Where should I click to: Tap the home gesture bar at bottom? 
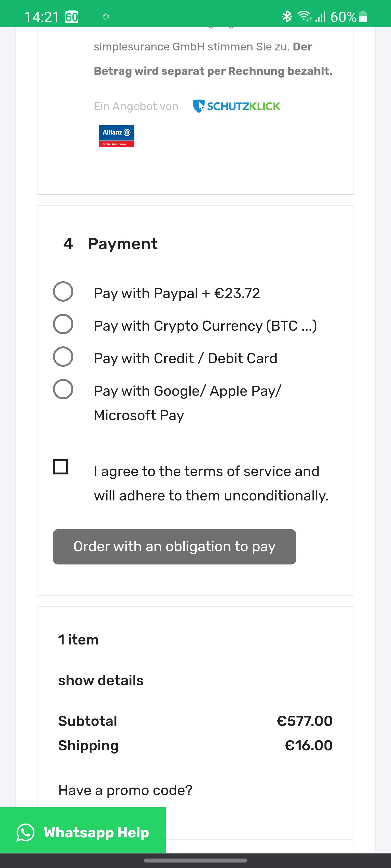coord(195,861)
